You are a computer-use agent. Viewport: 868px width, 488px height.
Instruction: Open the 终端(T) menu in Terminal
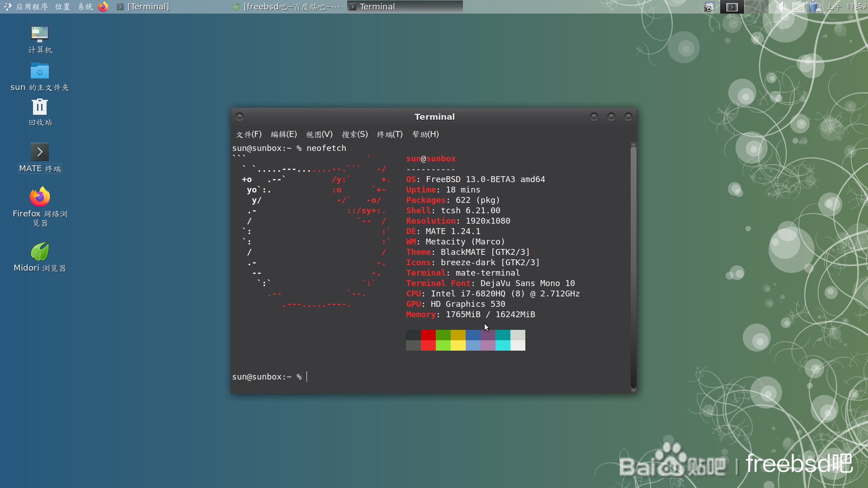390,134
